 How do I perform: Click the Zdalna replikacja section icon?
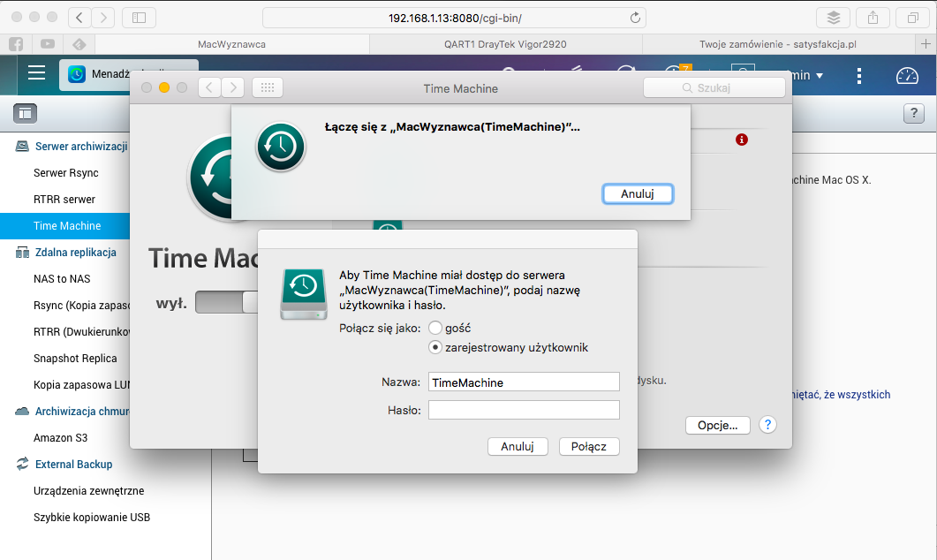coord(22,253)
